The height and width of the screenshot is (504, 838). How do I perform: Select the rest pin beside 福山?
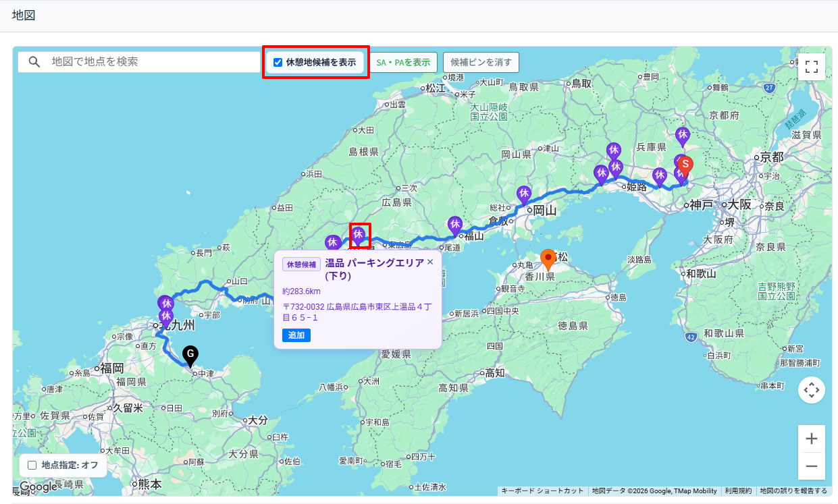pyautogui.click(x=455, y=226)
